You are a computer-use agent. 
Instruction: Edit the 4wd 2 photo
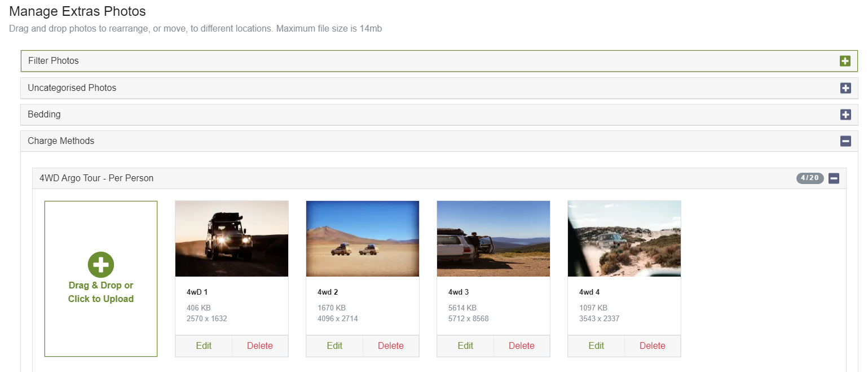[x=334, y=345]
